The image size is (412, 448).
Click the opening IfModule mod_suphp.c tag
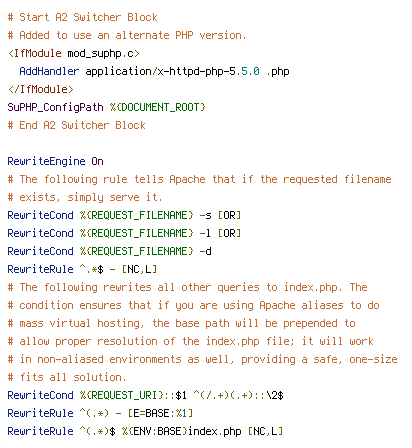[x=73, y=53]
